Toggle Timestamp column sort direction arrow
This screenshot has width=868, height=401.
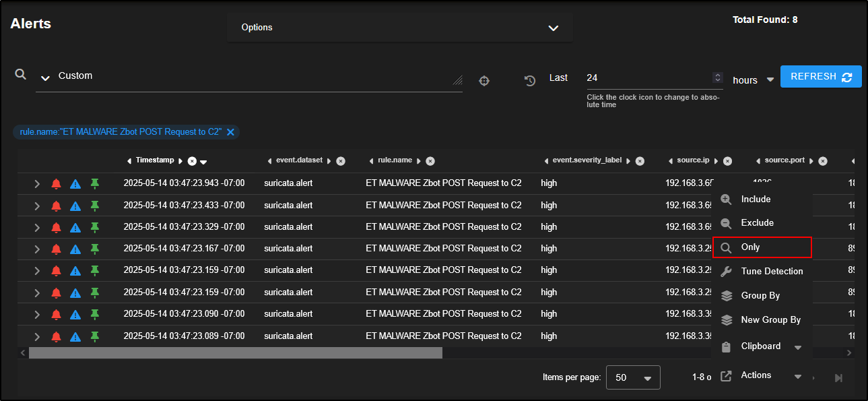coord(203,162)
